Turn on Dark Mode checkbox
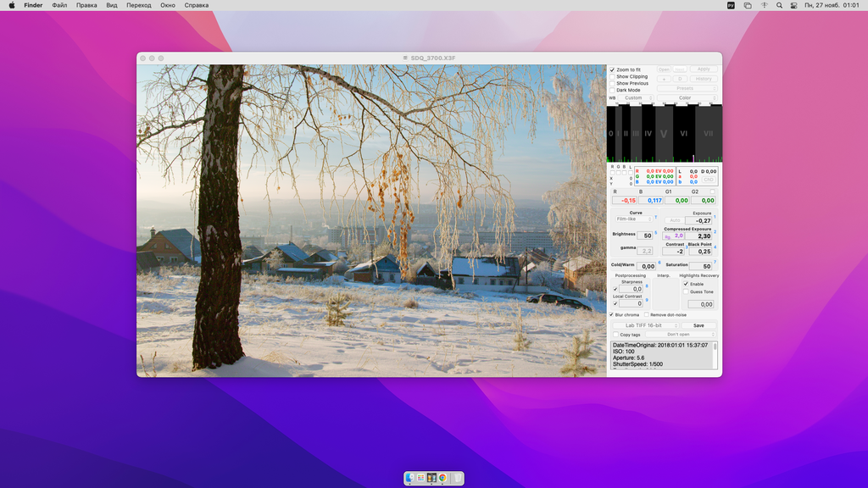Image resolution: width=868 pixels, height=488 pixels. click(x=613, y=90)
